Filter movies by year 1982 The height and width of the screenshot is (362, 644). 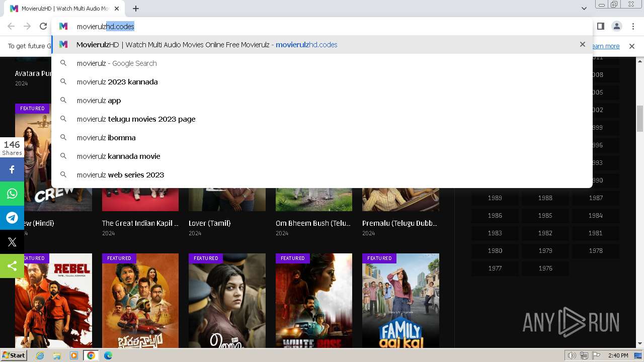coord(545,233)
